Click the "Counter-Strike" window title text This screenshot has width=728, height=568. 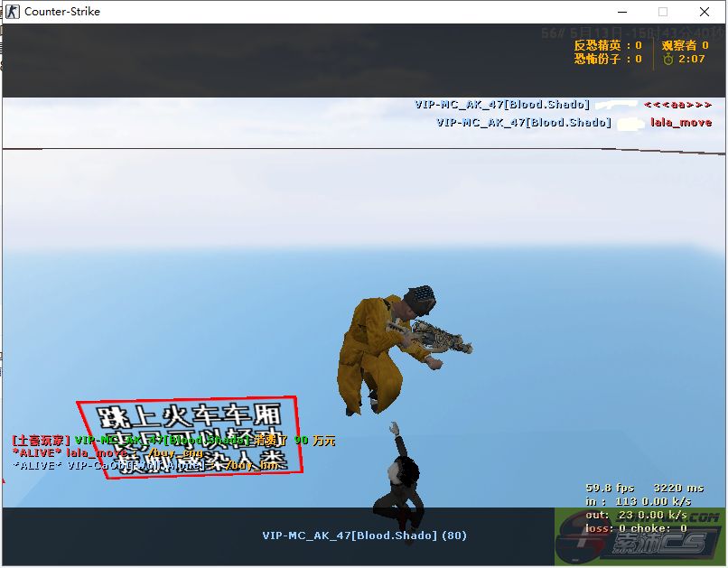62,12
